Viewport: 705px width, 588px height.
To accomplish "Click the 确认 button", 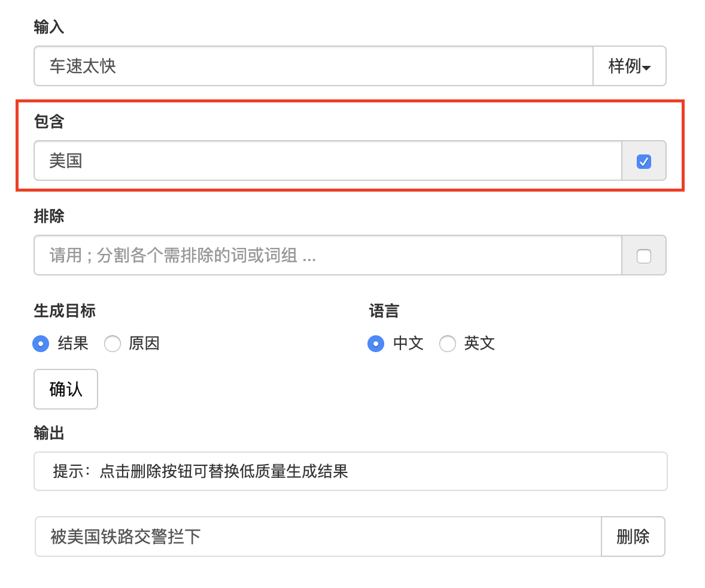I will [x=66, y=389].
